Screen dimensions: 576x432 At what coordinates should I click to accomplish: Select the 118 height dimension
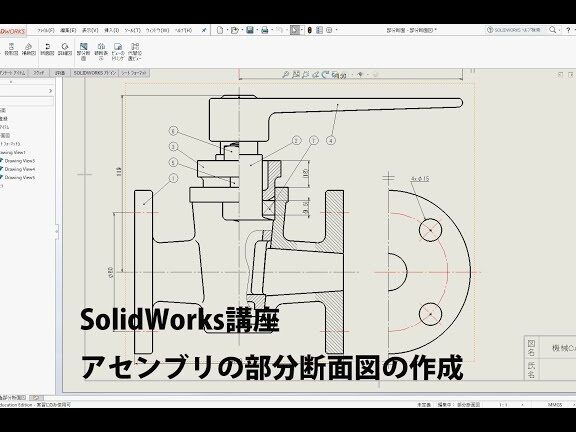(x=119, y=172)
